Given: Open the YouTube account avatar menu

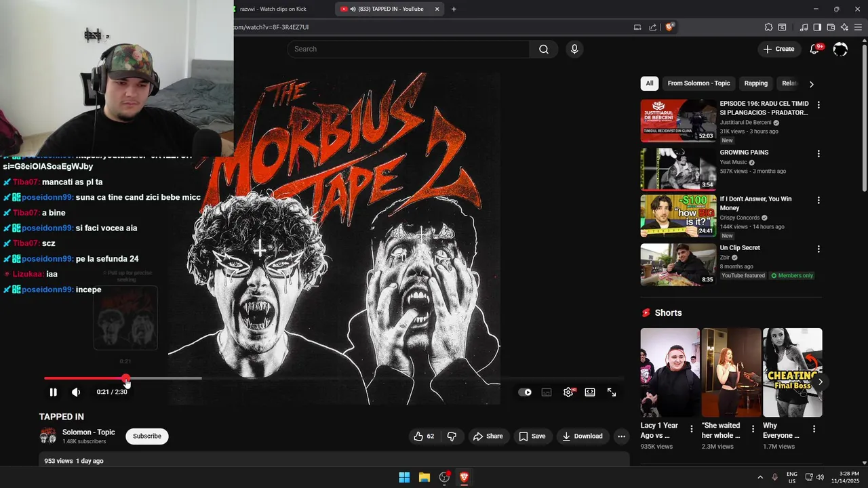Looking at the screenshot, I should pos(840,49).
